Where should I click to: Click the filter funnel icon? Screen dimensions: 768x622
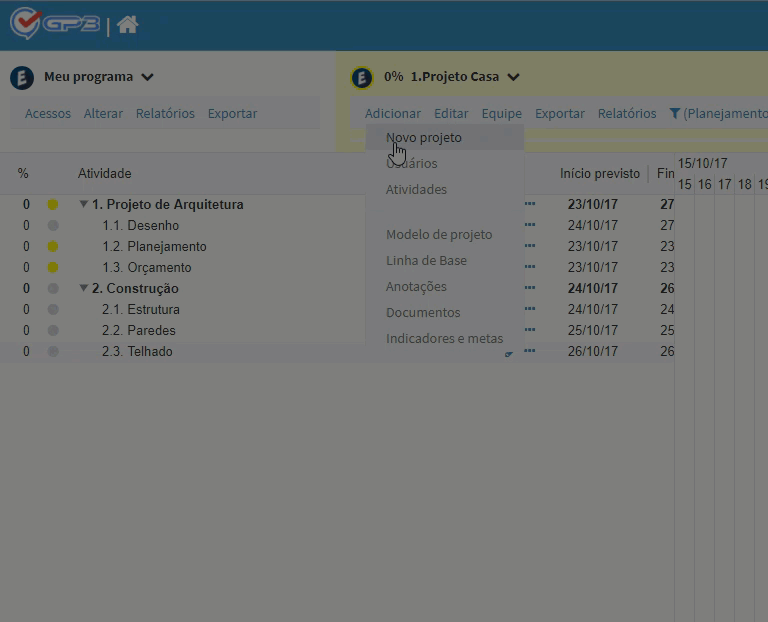click(674, 114)
